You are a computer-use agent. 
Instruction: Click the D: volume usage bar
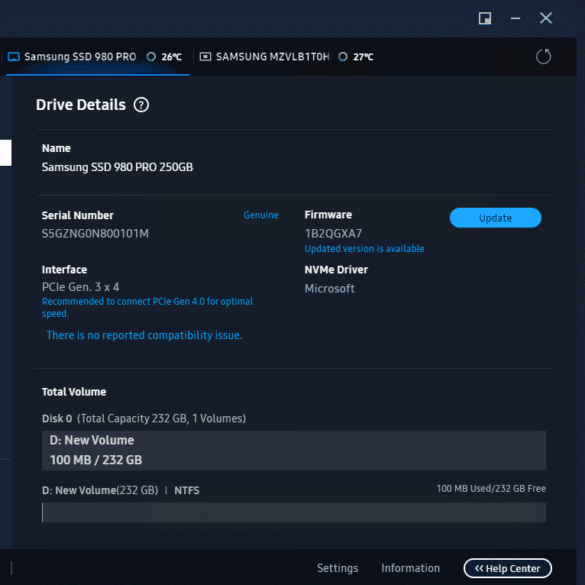[294, 512]
